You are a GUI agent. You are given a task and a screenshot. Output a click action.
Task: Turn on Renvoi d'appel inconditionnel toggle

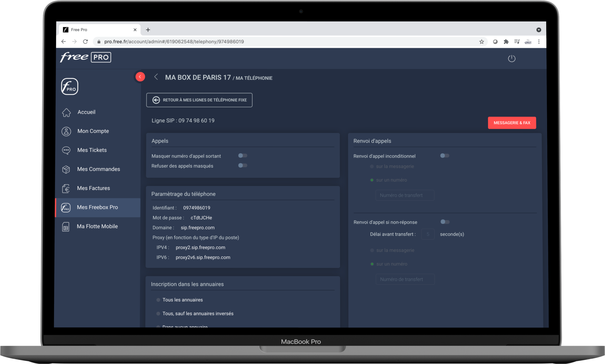coord(445,156)
